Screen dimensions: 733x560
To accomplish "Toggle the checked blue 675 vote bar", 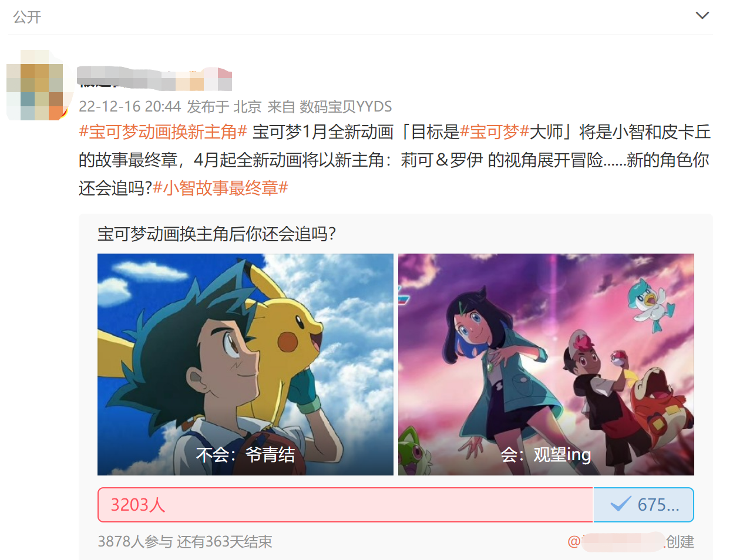I will click(644, 505).
